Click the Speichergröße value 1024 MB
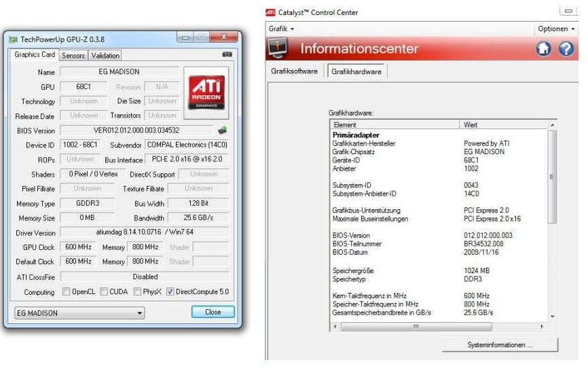This screenshot has width=588, height=373. click(x=476, y=270)
